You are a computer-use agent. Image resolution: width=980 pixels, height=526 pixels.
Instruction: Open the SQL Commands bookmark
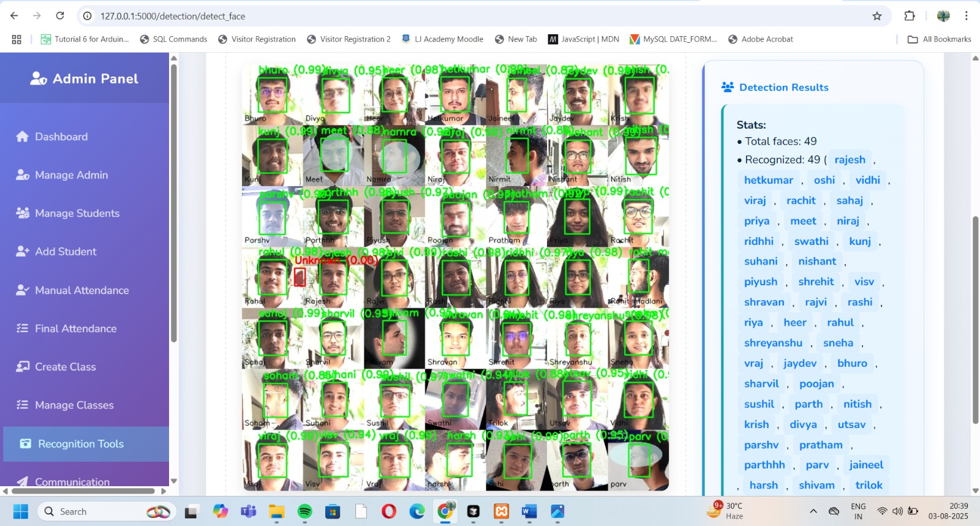(173, 39)
